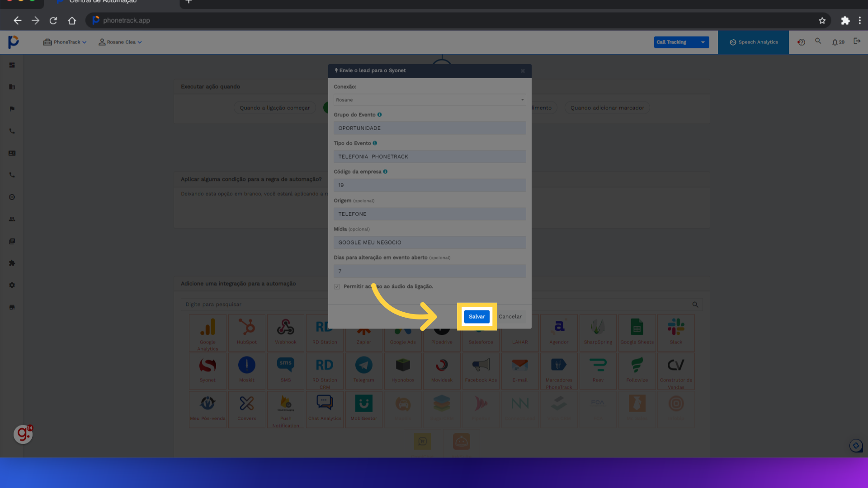Select the Google Sheets integration
This screenshot has width=868, height=488.
(x=637, y=333)
